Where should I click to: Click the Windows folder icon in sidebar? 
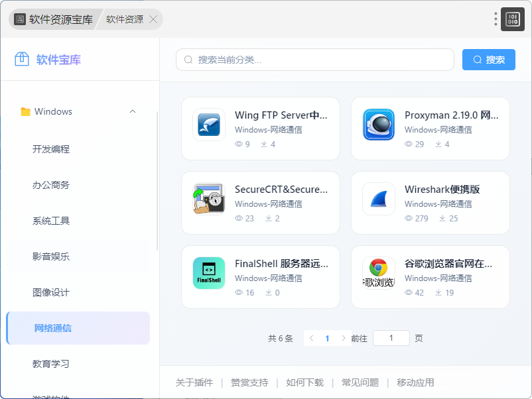tap(25, 111)
